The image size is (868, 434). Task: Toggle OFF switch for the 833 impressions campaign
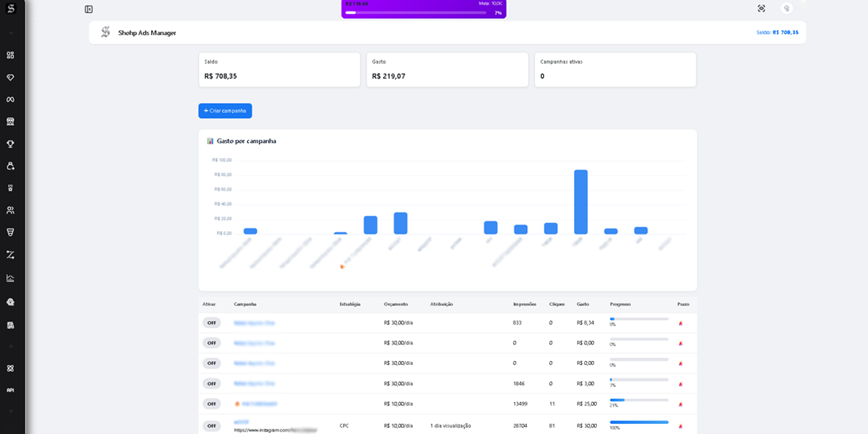[x=212, y=323]
